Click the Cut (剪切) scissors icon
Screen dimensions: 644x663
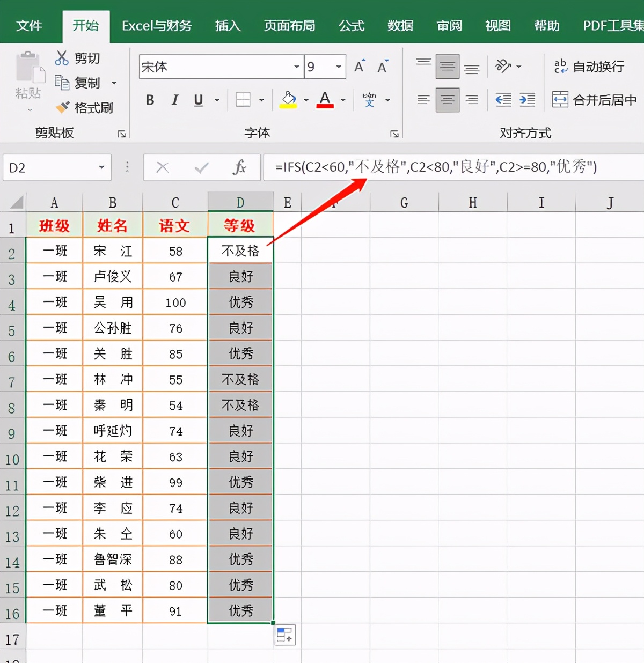(62, 58)
